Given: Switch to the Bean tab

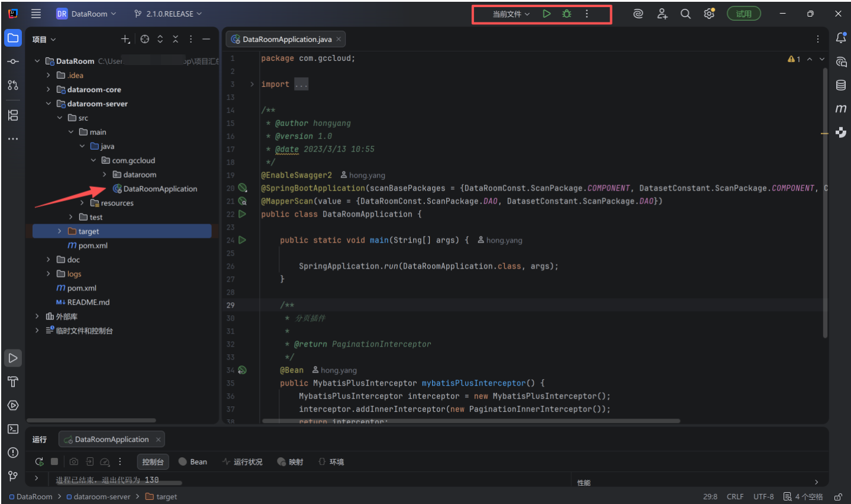Looking at the screenshot, I should 193,461.
